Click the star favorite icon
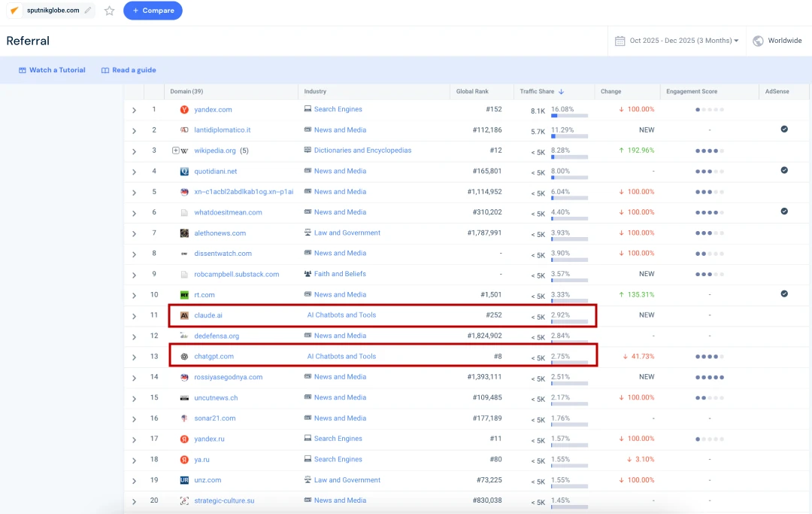 pyautogui.click(x=110, y=11)
